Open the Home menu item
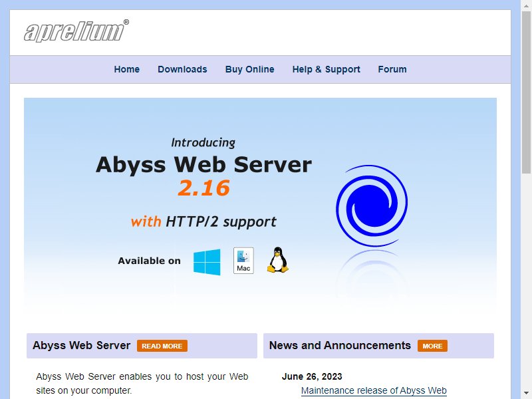The image size is (532, 399). click(127, 69)
